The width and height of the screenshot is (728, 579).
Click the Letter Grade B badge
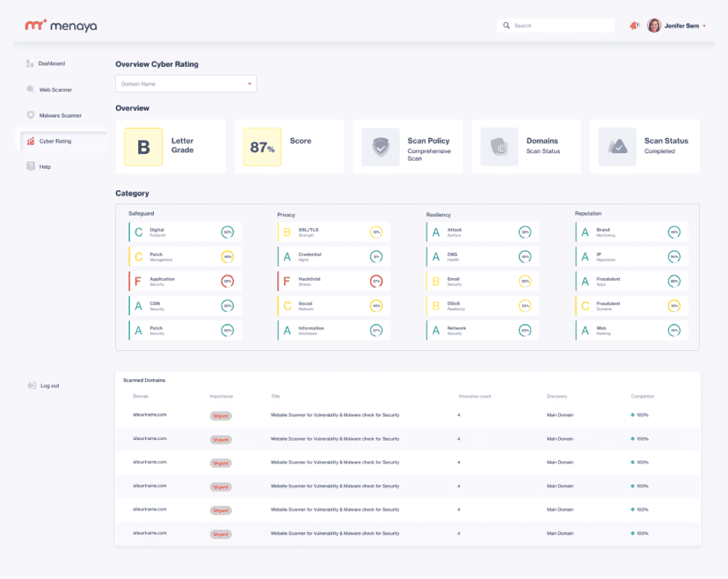pyautogui.click(x=142, y=146)
